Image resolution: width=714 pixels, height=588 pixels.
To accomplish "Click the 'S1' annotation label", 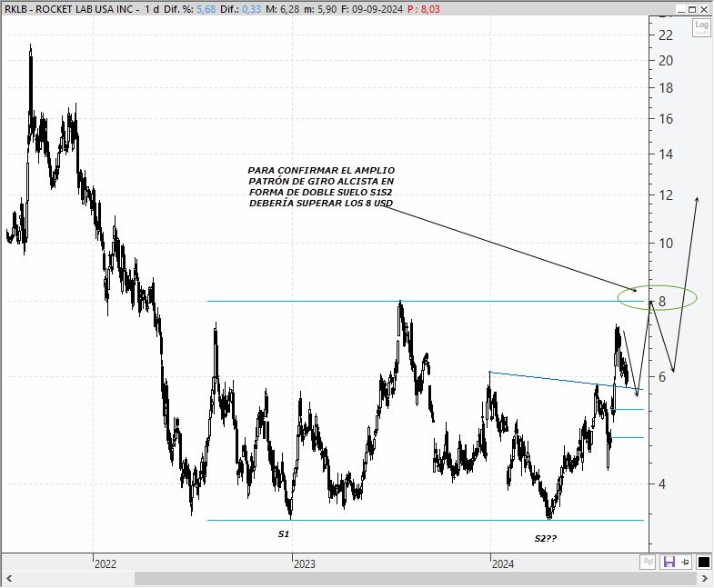I will (x=284, y=533).
